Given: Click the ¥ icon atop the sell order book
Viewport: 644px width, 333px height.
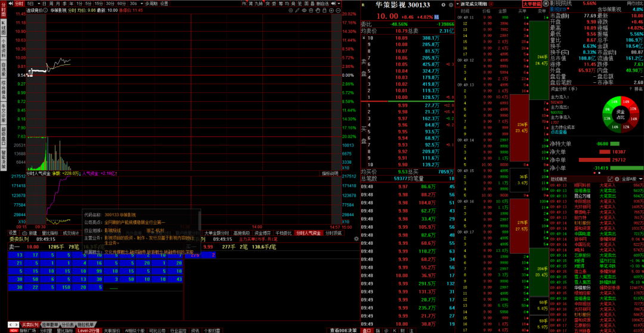Looking at the screenshot, I should [x=363, y=38].
